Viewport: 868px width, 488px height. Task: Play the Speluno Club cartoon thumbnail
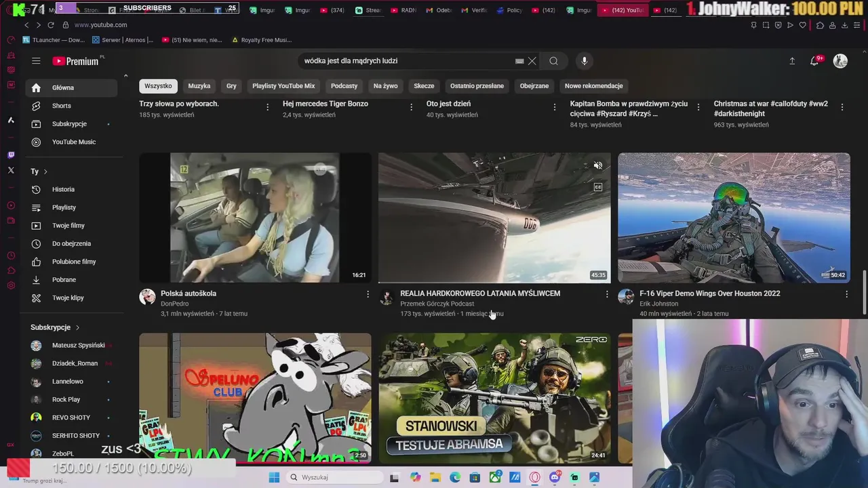click(255, 398)
